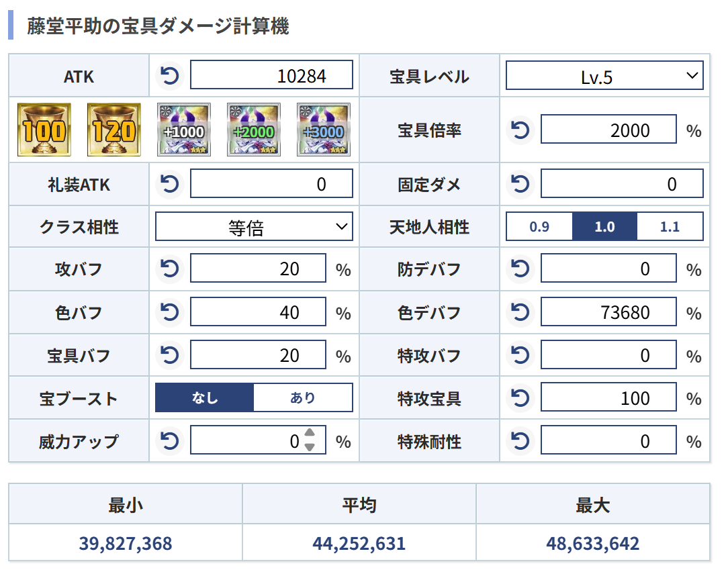Select the average damage value 44,252,631
The width and height of the screenshot is (728, 572).
(x=359, y=543)
